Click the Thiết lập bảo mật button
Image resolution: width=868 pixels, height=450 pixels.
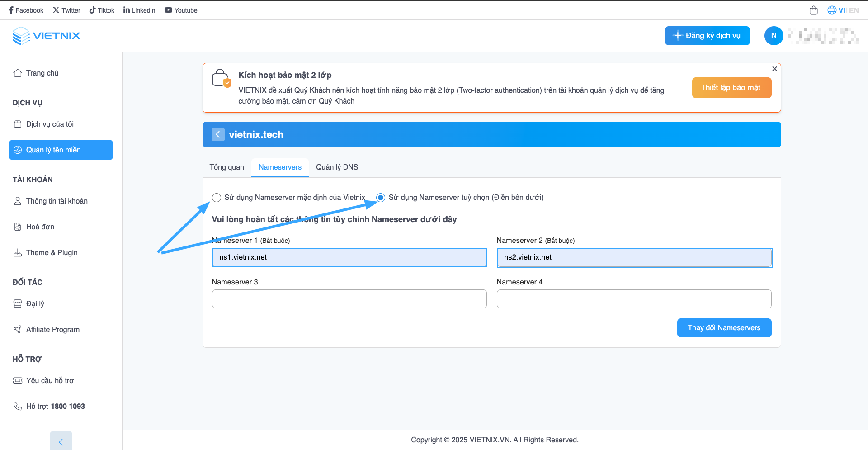731,88
